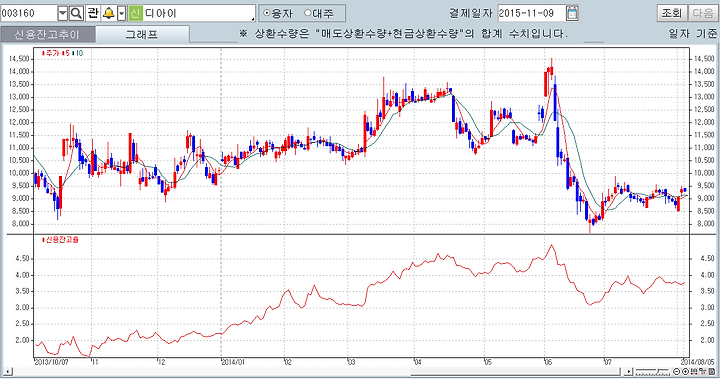Click the alarm bell icon
The height and width of the screenshot is (379, 720).
(109, 13)
